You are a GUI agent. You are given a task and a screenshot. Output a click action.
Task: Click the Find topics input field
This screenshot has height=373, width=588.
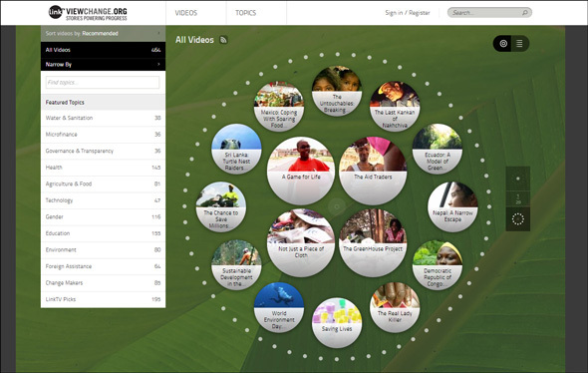pos(103,83)
